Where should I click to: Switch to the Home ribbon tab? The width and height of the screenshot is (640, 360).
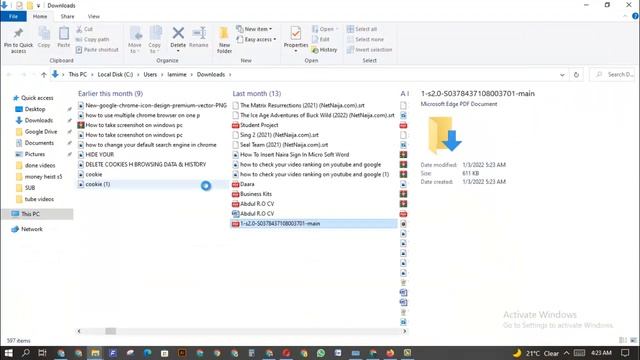tap(40, 16)
